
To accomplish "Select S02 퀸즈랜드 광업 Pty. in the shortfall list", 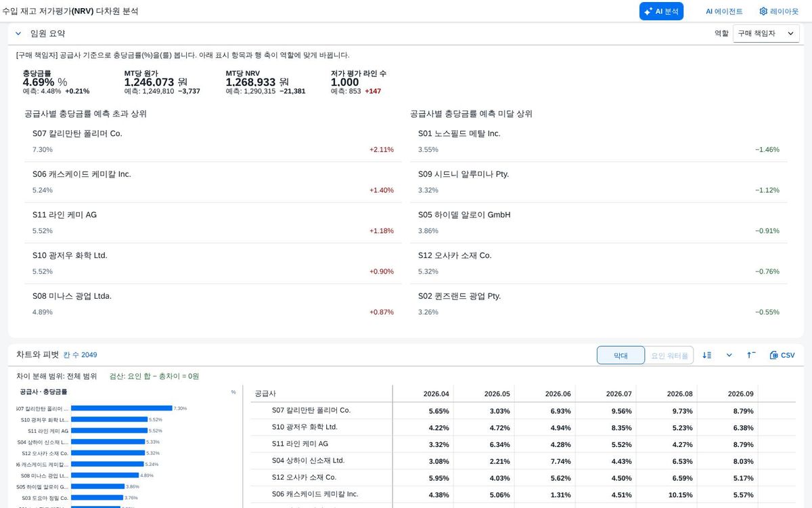I will point(599,304).
